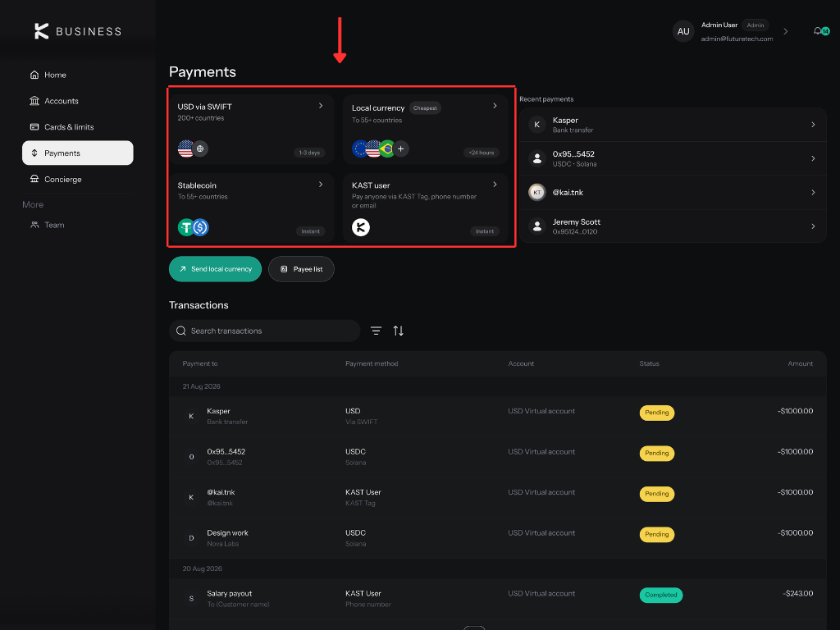Viewport: 840px width, 630px height.
Task: Open Accounts in sidebar
Action: 54,101
